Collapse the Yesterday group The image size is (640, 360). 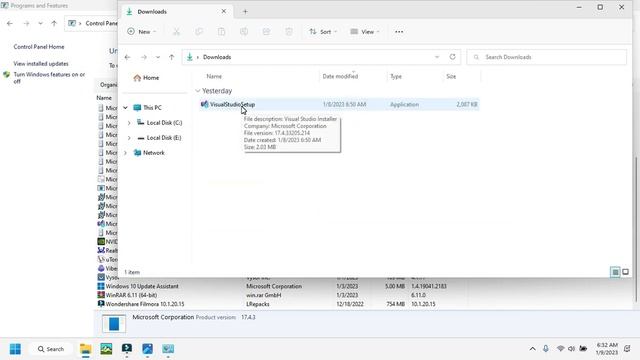click(198, 91)
